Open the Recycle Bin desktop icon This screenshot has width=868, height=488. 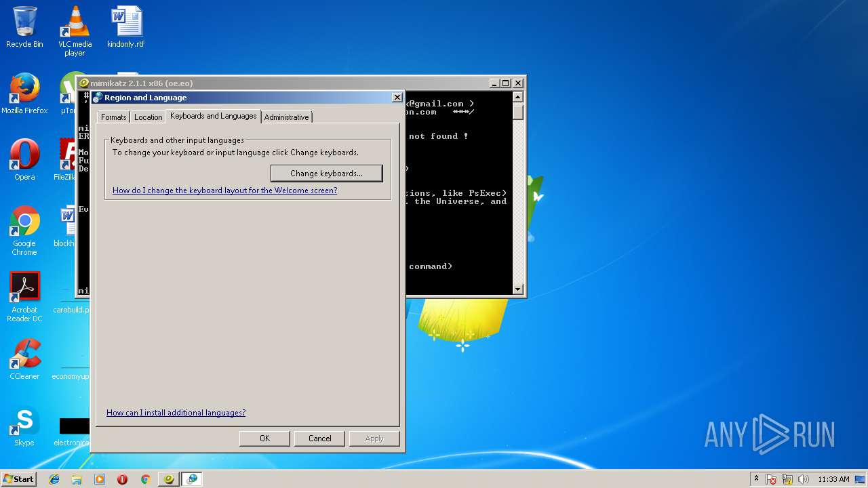[x=24, y=27]
